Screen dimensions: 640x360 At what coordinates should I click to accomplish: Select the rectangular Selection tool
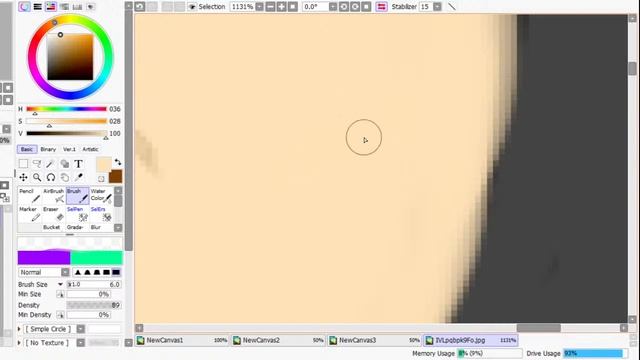click(x=23, y=164)
